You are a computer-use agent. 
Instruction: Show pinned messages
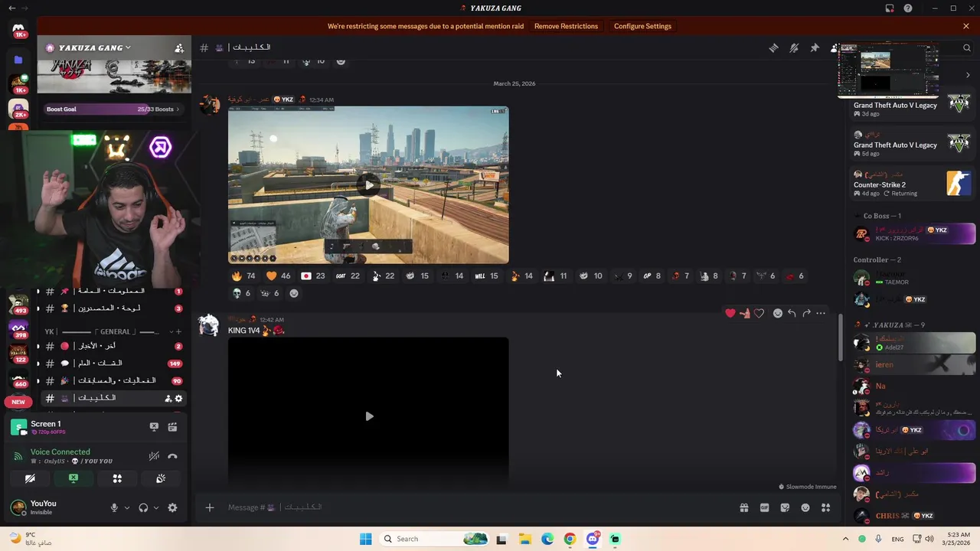coord(815,47)
